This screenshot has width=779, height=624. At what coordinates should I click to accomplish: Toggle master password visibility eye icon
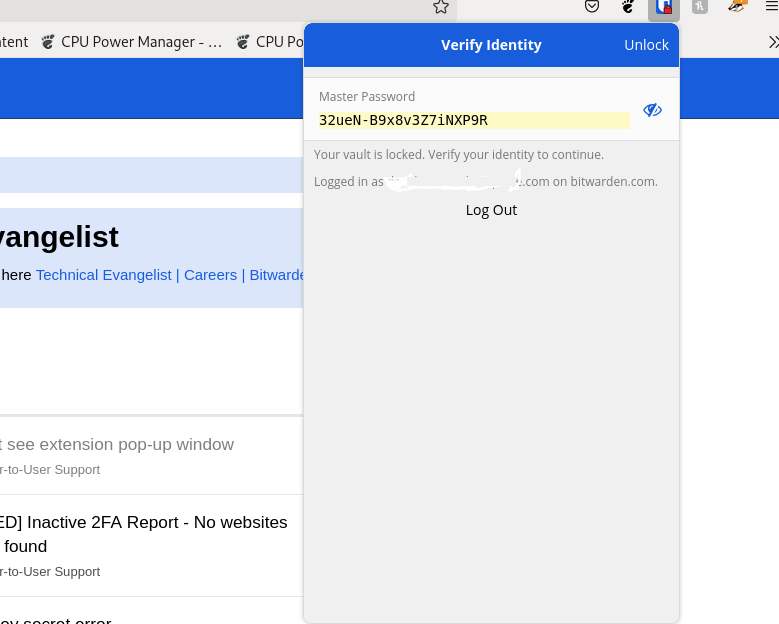652,110
